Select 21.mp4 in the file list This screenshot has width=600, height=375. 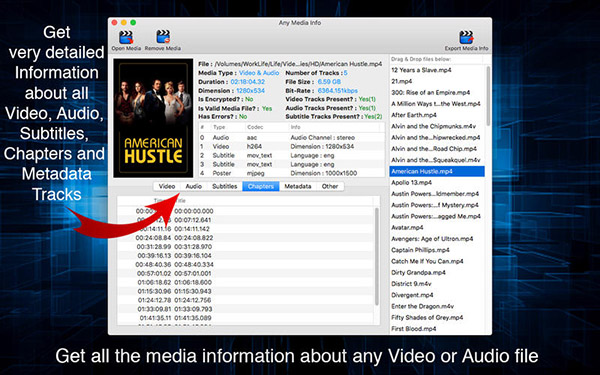(x=437, y=81)
